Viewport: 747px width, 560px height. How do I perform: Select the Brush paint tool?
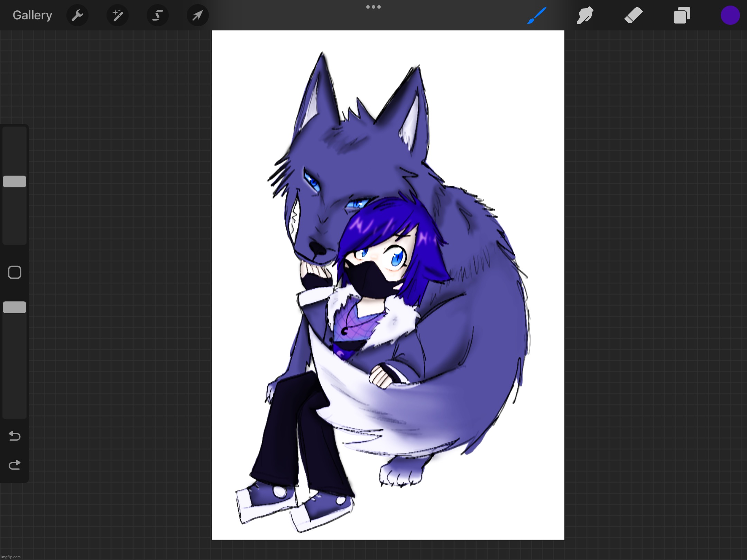[536, 15]
